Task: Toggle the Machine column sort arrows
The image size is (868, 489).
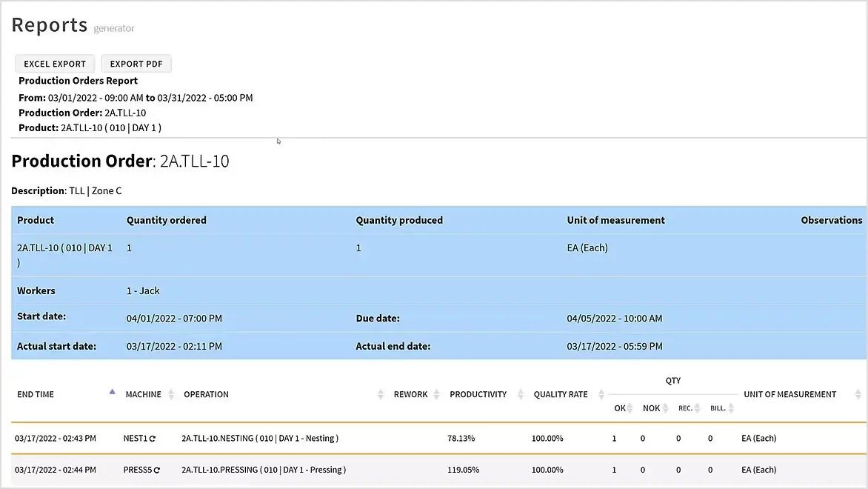Action: tap(171, 394)
